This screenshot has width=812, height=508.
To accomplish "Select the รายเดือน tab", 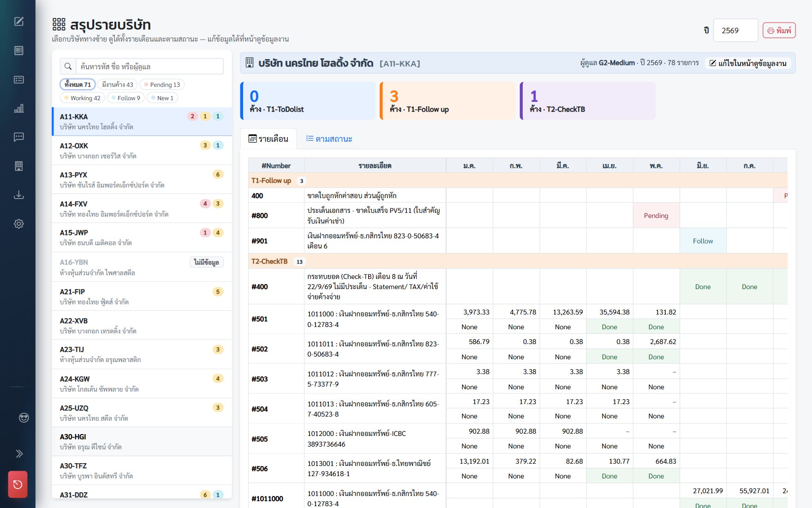I will click(269, 139).
